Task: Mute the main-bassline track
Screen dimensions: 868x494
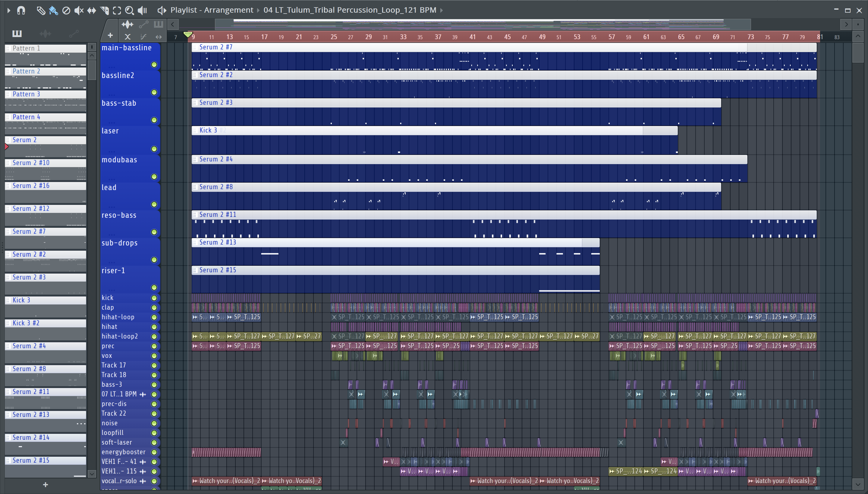Action: (x=154, y=65)
